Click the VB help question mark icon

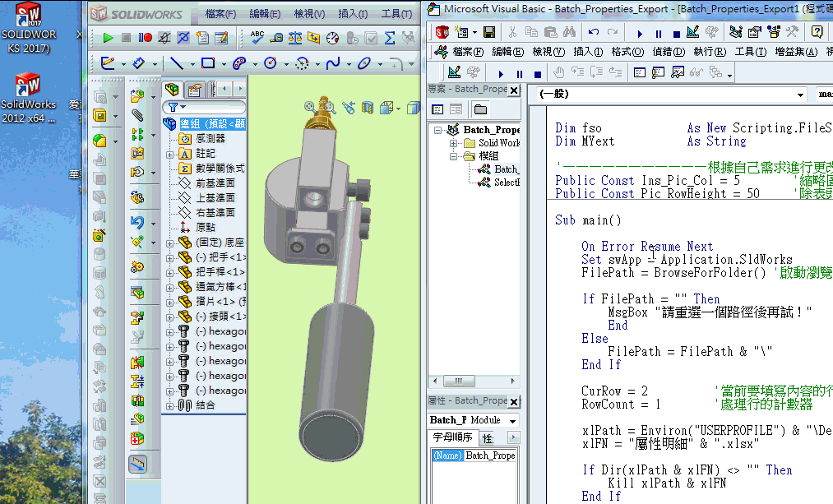click(x=817, y=32)
